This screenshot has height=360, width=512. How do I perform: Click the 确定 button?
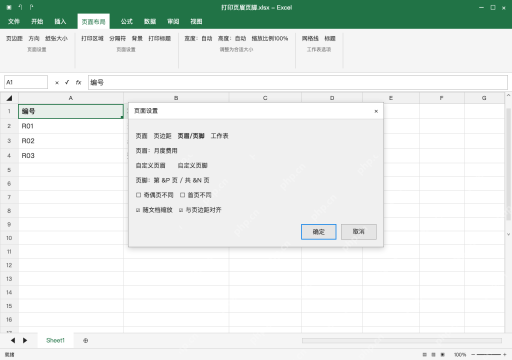tap(319, 232)
